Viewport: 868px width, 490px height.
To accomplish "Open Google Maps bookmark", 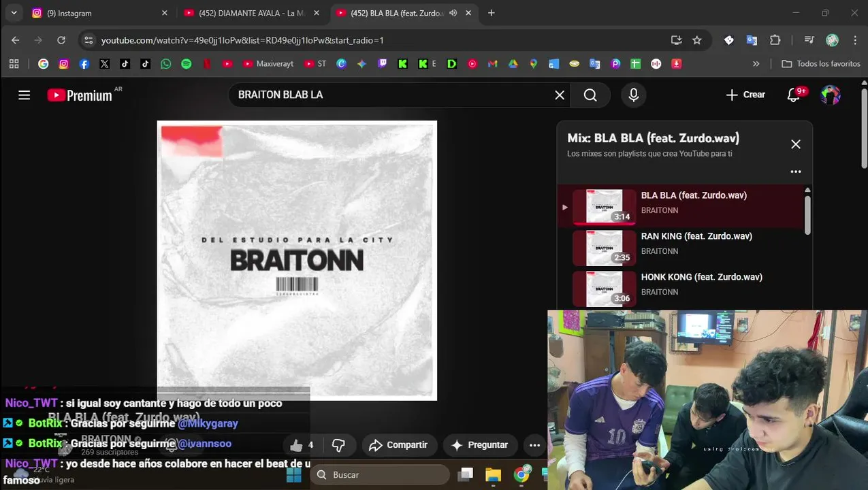I will click(534, 64).
